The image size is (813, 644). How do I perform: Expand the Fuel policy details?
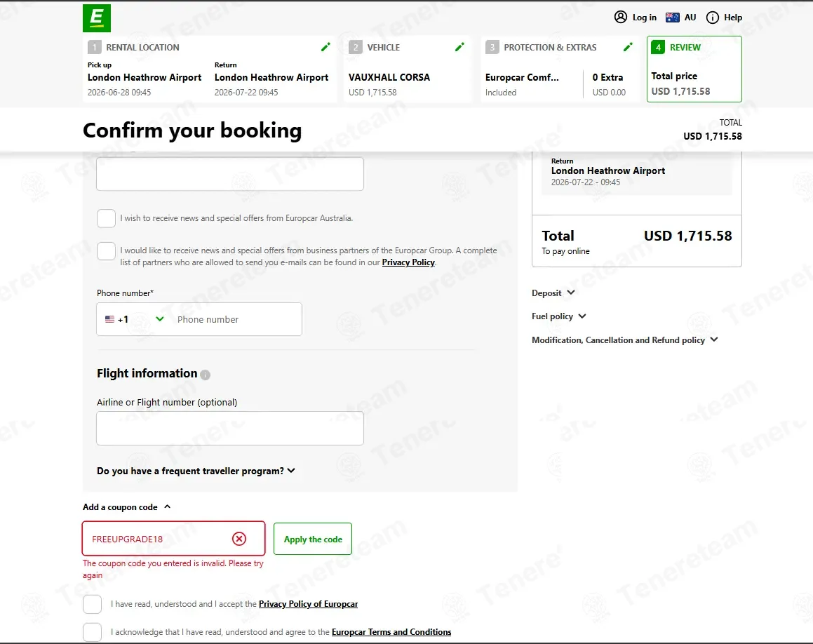point(559,316)
